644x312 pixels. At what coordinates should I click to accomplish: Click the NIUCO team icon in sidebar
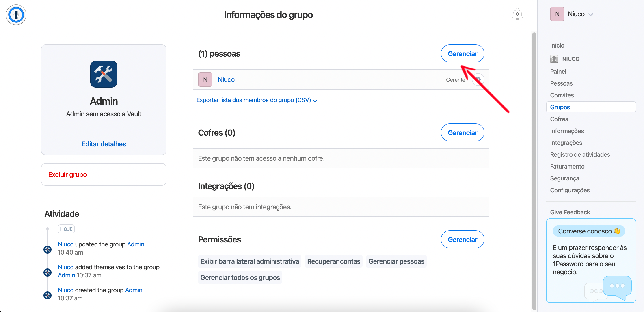click(554, 59)
